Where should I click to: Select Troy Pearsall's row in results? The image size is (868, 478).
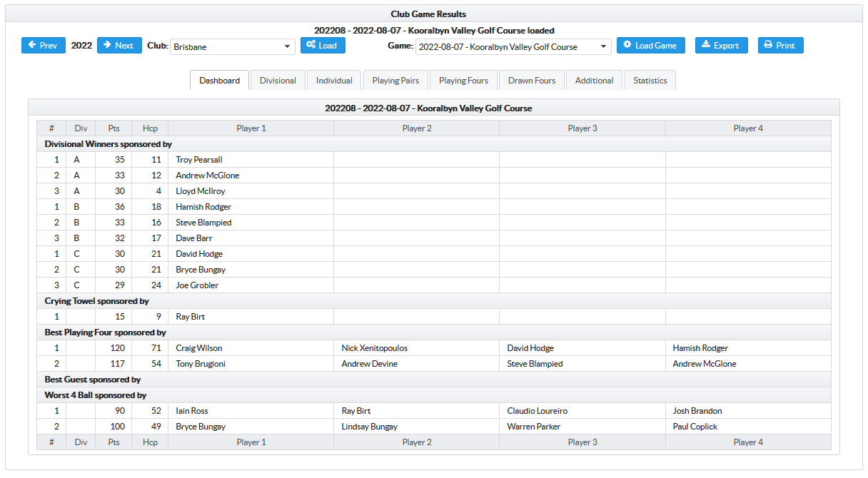pyautogui.click(x=199, y=160)
